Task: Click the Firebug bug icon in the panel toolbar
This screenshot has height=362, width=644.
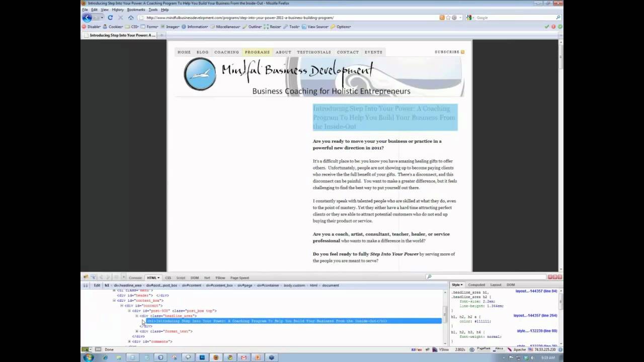Action: click(86, 277)
